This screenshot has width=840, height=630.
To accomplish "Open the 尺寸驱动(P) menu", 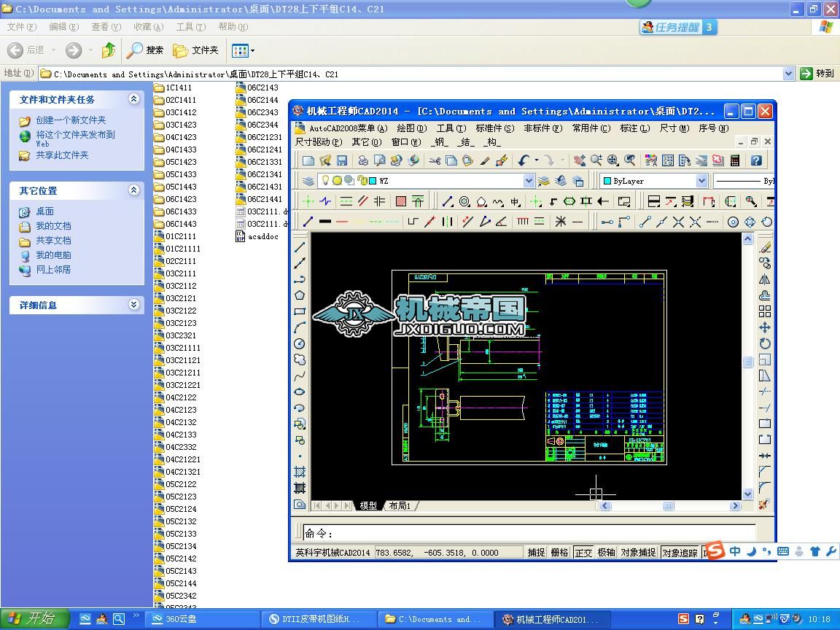I will (x=318, y=142).
